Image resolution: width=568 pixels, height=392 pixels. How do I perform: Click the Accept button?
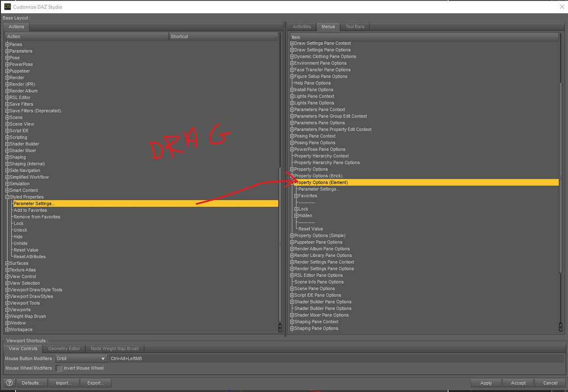[x=519, y=383]
